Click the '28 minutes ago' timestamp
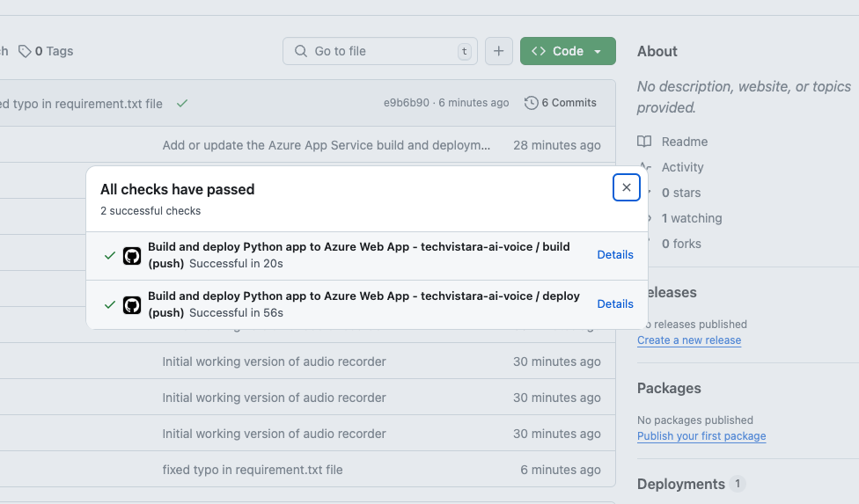 (x=556, y=145)
